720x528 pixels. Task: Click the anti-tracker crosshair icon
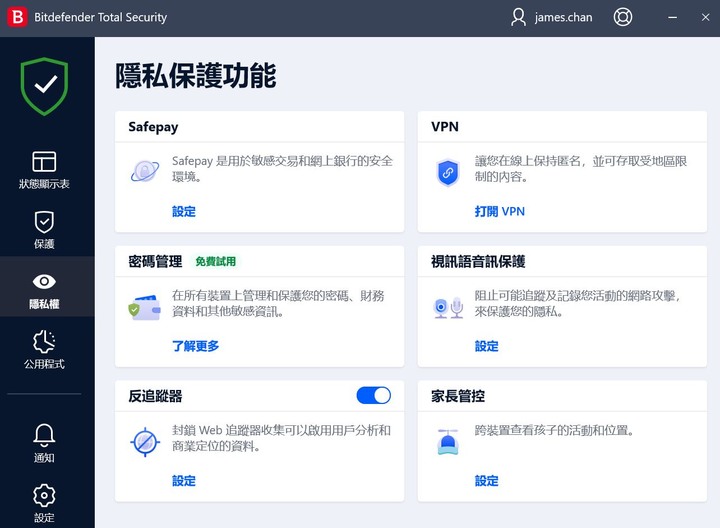pyautogui.click(x=145, y=442)
